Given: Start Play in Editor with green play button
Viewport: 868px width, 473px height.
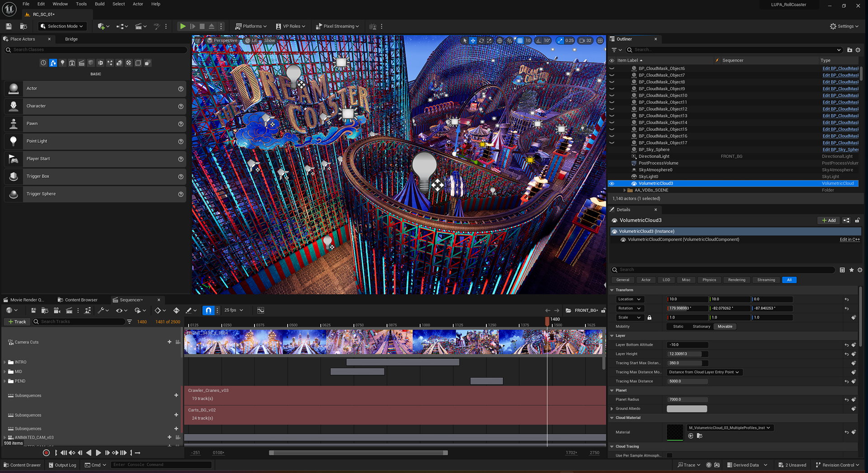Looking at the screenshot, I should click(x=183, y=26).
